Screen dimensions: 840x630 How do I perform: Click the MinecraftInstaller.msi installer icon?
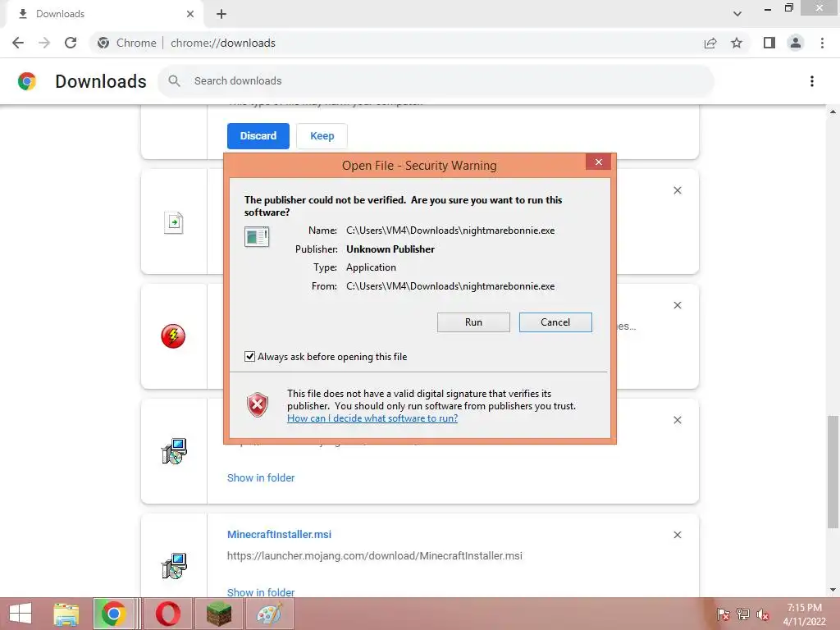[174, 566]
